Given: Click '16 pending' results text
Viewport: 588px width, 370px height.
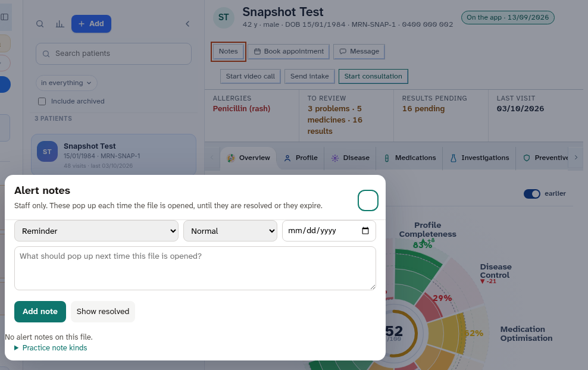Looking at the screenshot, I should [423, 109].
